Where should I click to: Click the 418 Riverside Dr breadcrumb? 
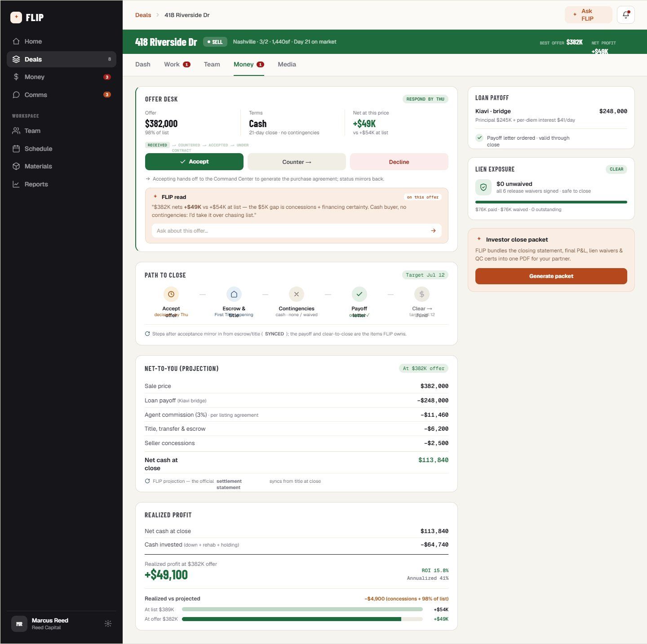pyautogui.click(x=187, y=15)
